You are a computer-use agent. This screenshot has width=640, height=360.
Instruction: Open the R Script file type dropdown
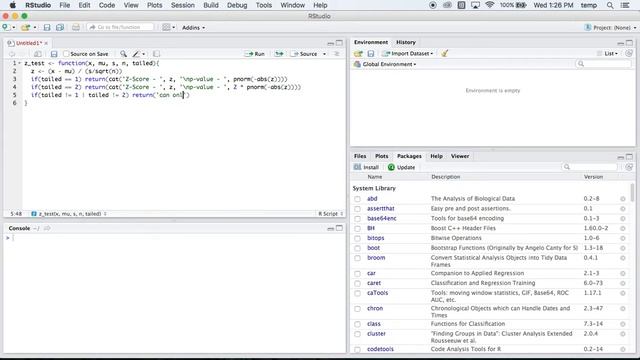click(x=331, y=213)
